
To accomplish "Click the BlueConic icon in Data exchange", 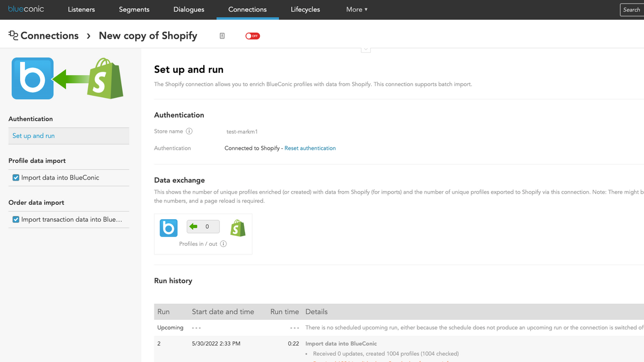I will (169, 228).
